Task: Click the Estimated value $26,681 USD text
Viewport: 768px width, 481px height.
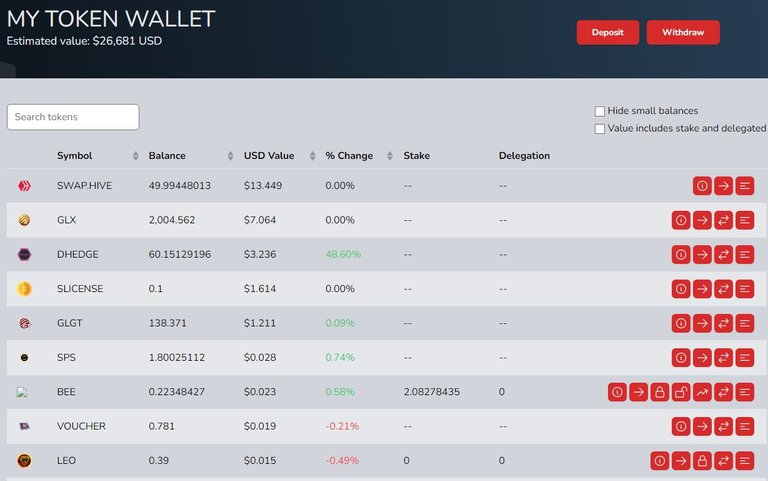Action: [84, 41]
